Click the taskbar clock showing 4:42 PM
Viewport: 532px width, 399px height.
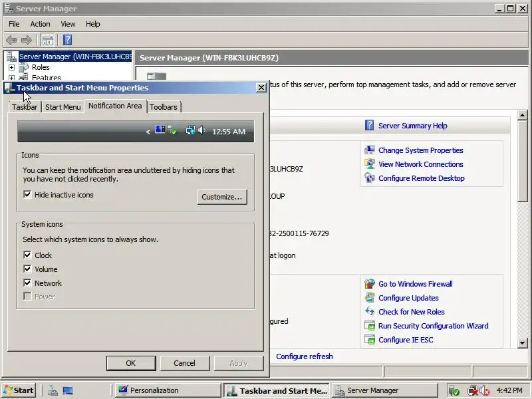coord(509,390)
